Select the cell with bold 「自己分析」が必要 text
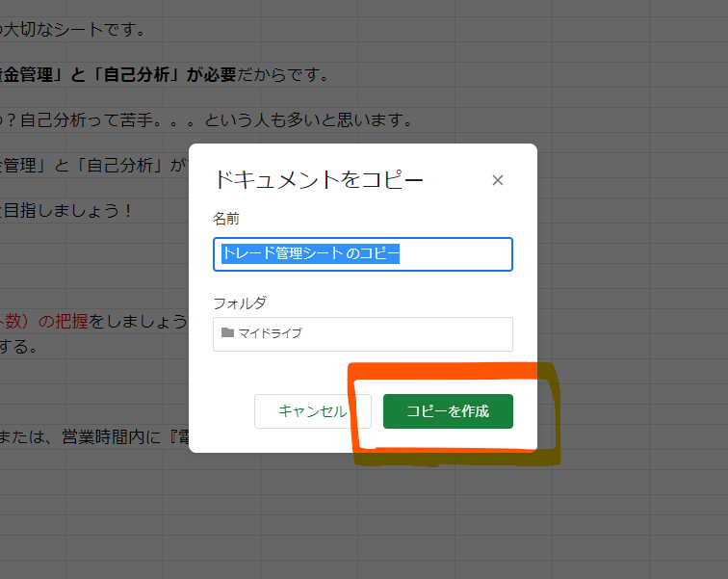The width and height of the screenshot is (728, 579). tap(164, 75)
